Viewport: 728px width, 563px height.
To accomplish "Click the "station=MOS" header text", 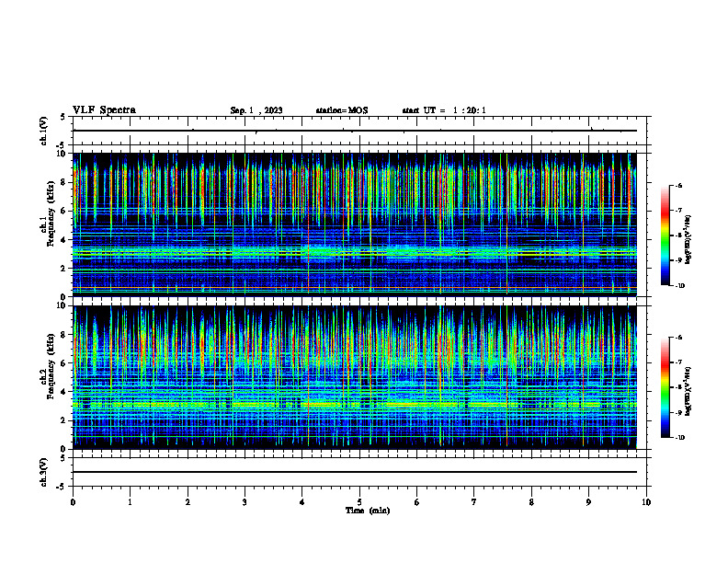I will click(342, 110).
